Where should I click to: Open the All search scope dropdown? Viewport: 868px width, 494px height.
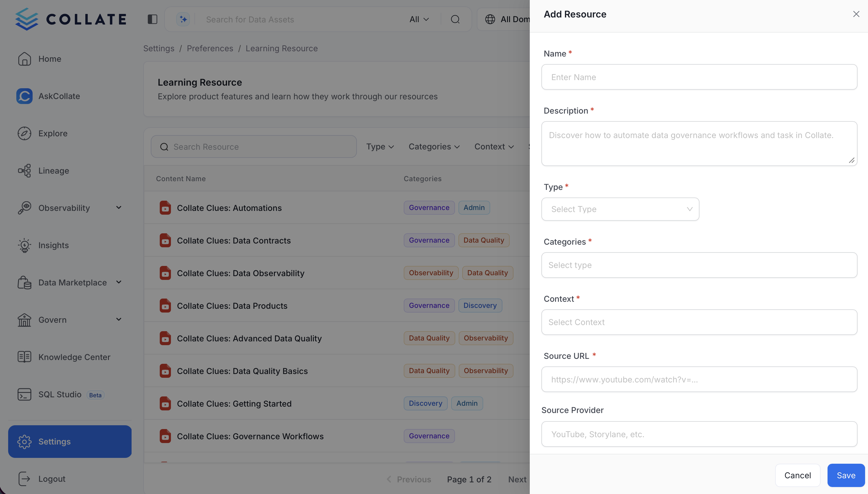click(x=419, y=19)
